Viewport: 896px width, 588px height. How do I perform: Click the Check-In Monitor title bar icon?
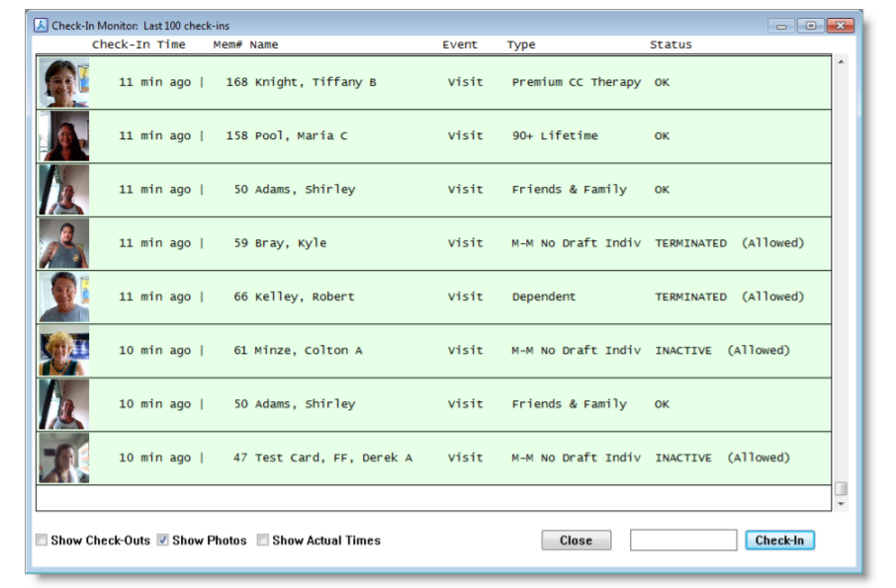click(40, 25)
